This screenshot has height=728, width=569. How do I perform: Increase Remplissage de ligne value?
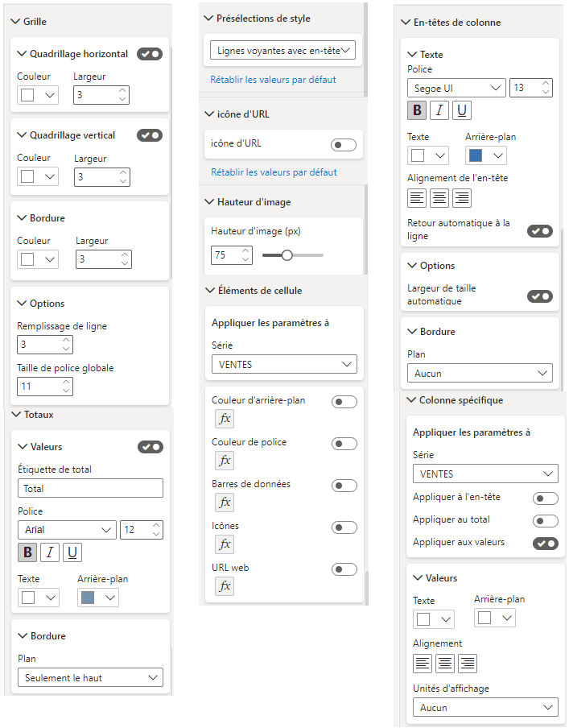point(66,341)
